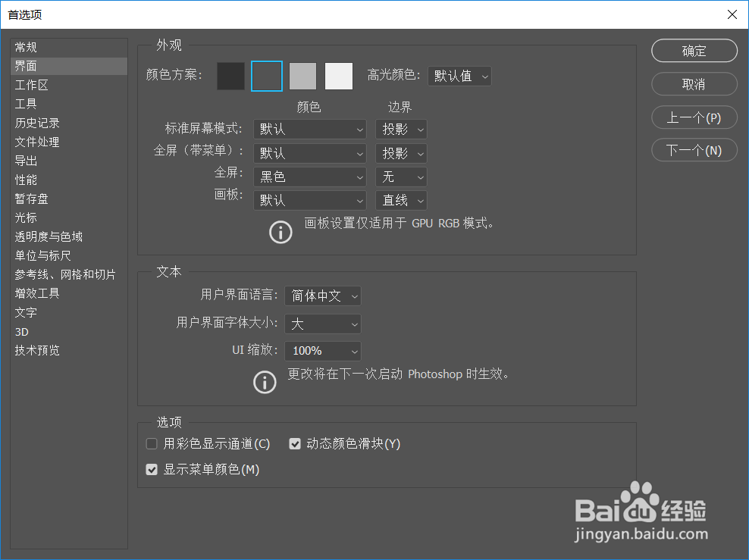Open 工具 preferences category
This screenshot has width=749, height=560.
[x=69, y=104]
